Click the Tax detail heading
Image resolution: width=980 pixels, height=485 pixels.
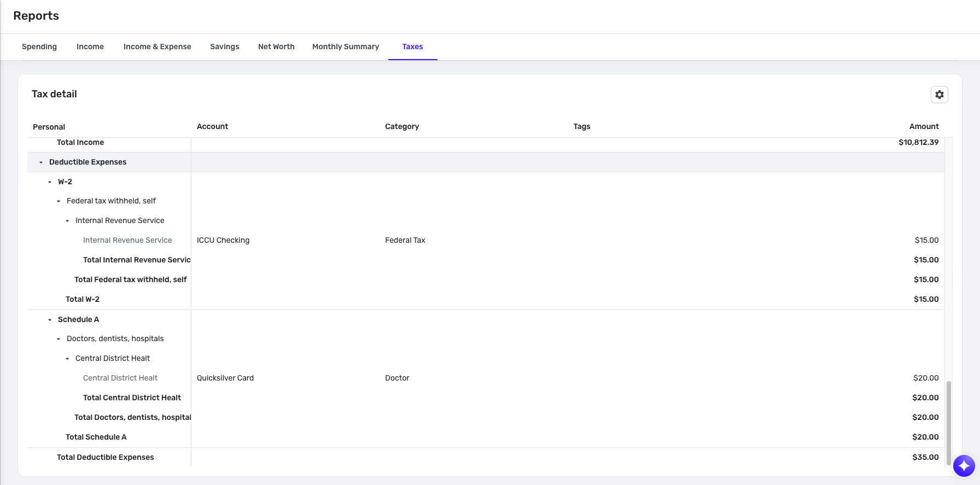tap(54, 94)
